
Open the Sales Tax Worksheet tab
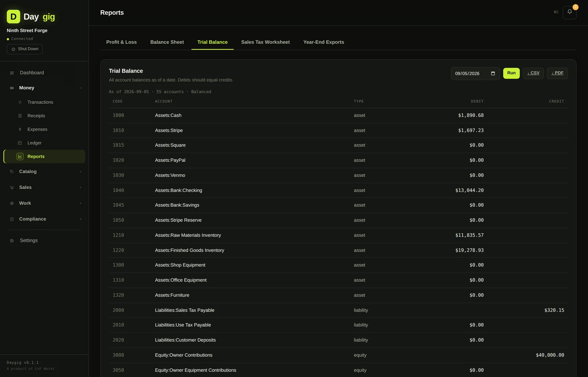pos(265,42)
